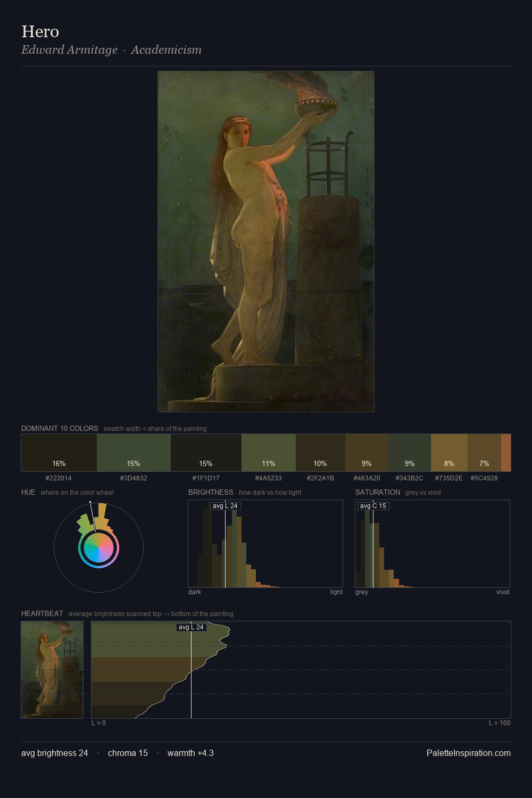The width and height of the screenshot is (532, 798).
Task: Click 'swatch width = share of the painting' caption
Action: (155, 428)
